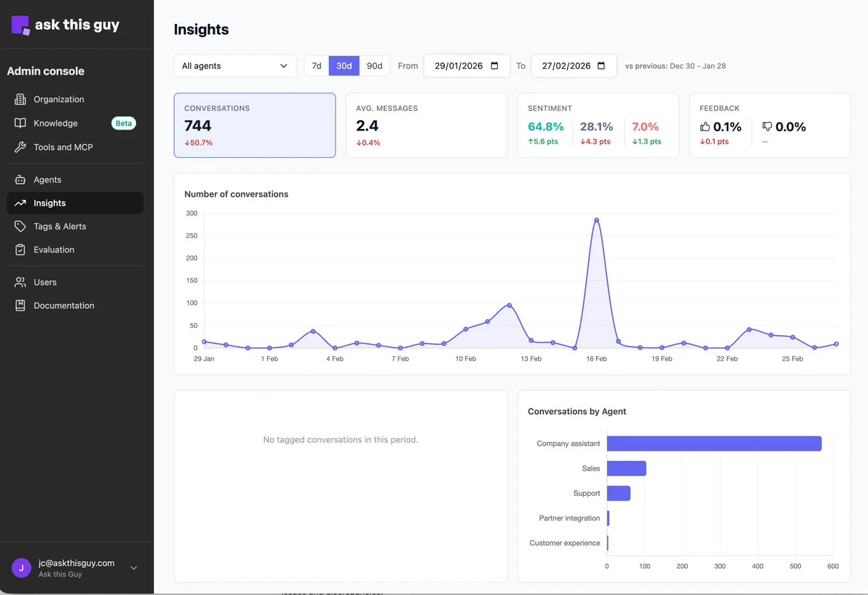Click the Customer experience label

[565, 543]
